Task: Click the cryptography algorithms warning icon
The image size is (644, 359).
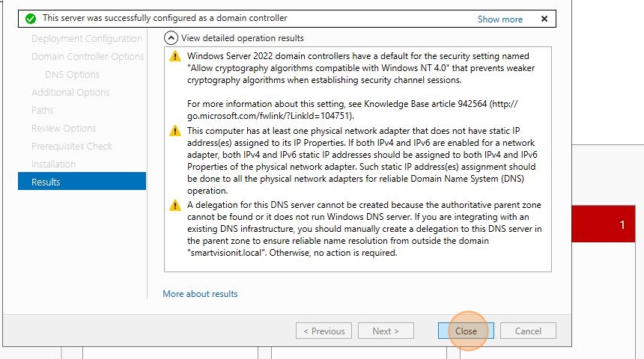Action: tap(175, 56)
